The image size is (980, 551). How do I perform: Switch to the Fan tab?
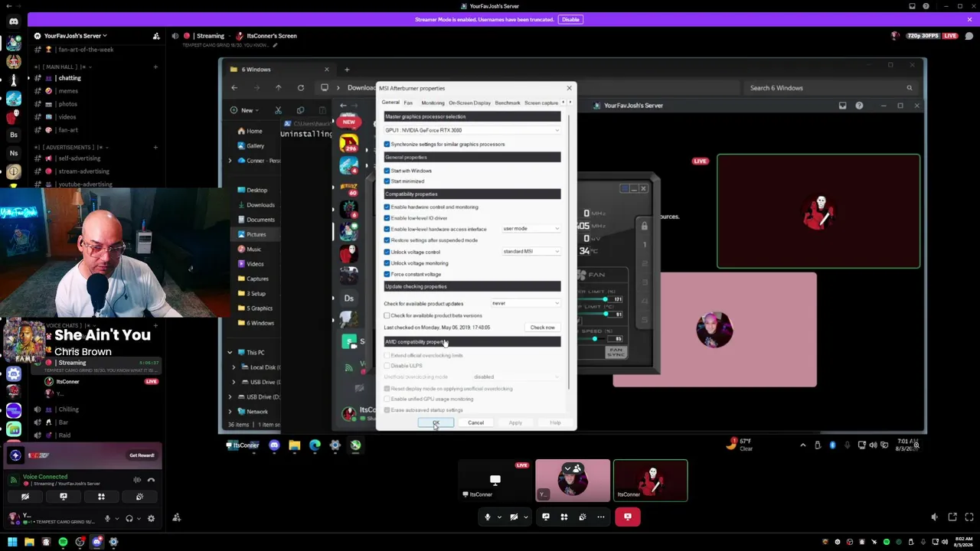pyautogui.click(x=408, y=103)
